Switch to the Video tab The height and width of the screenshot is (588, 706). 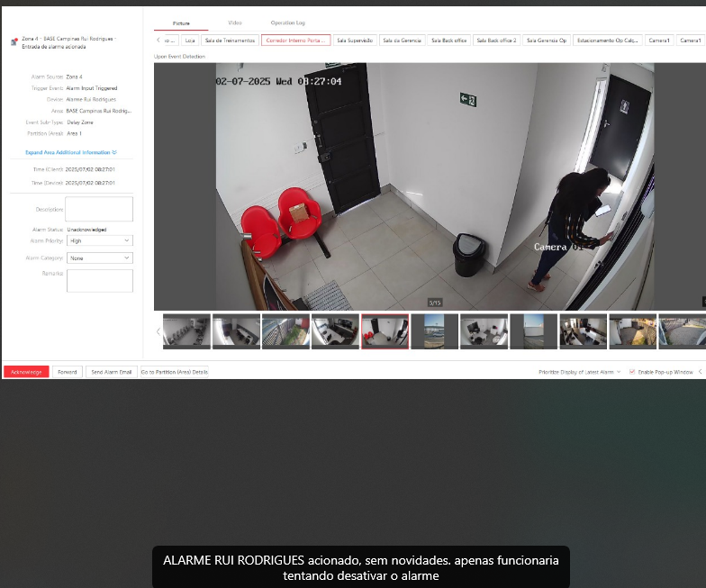click(x=234, y=23)
